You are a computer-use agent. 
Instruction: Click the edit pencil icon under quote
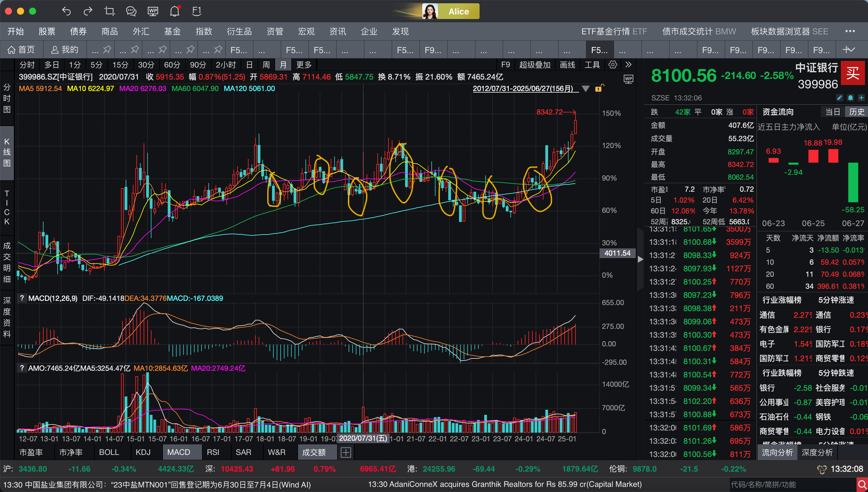coord(839,98)
